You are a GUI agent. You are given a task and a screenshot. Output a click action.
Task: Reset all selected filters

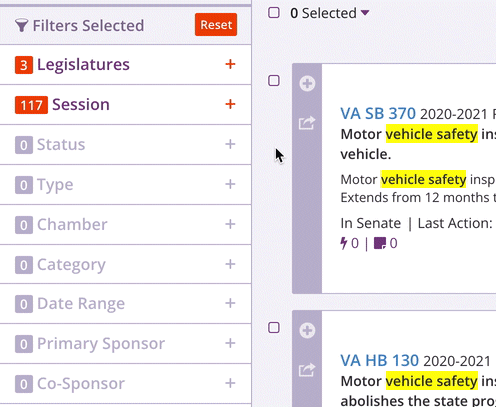point(216,25)
